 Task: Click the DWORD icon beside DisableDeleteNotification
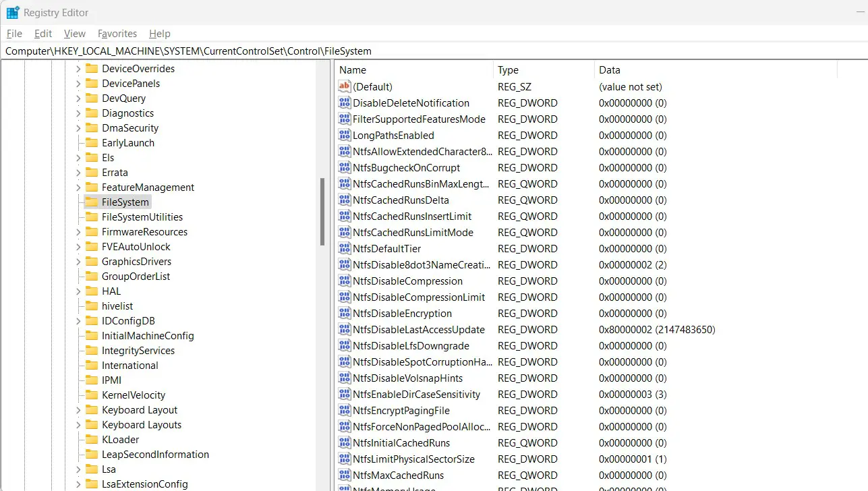[345, 103]
